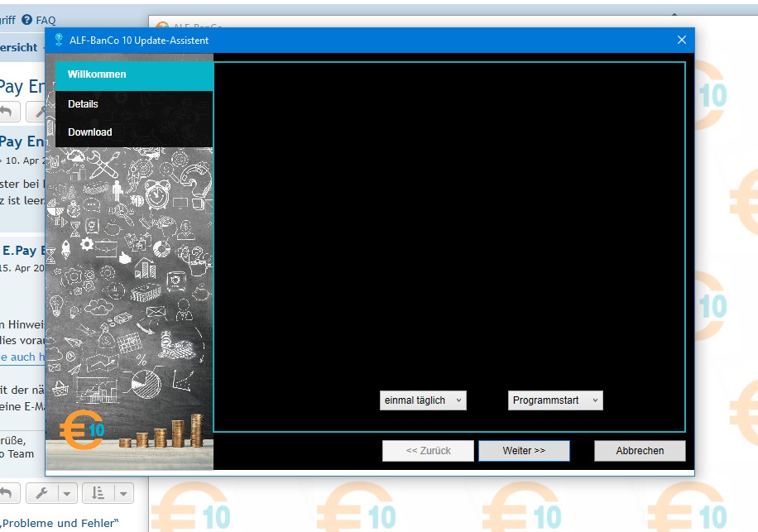Click the << Zurück button
The width and height of the screenshot is (758, 532).
click(x=429, y=451)
